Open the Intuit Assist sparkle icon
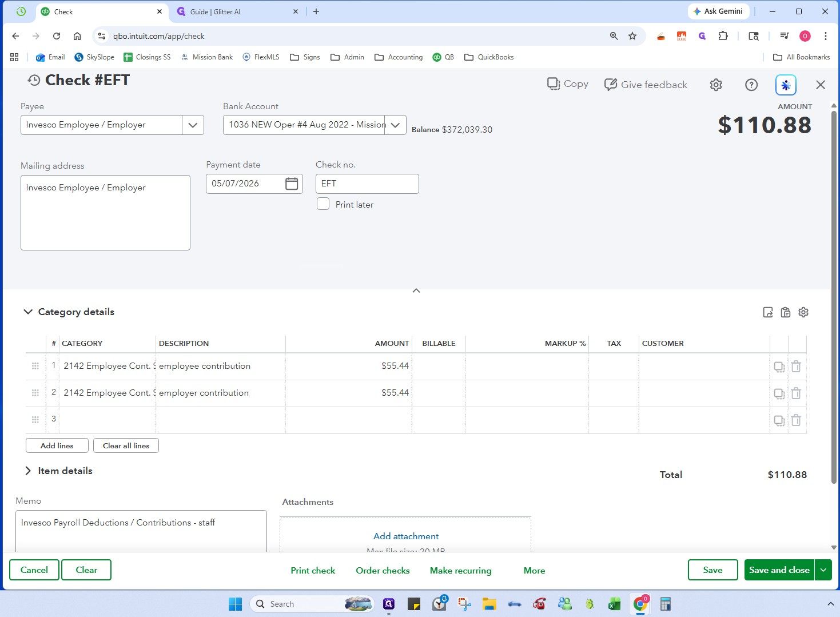840x617 pixels. (786, 85)
